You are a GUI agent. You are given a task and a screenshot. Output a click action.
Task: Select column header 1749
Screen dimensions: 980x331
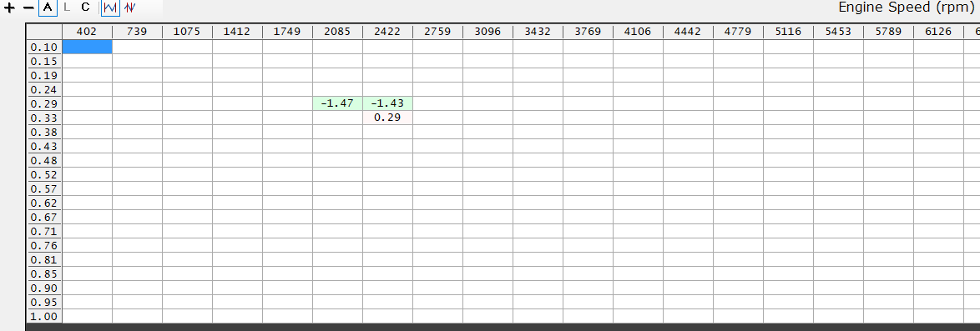coord(287,32)
